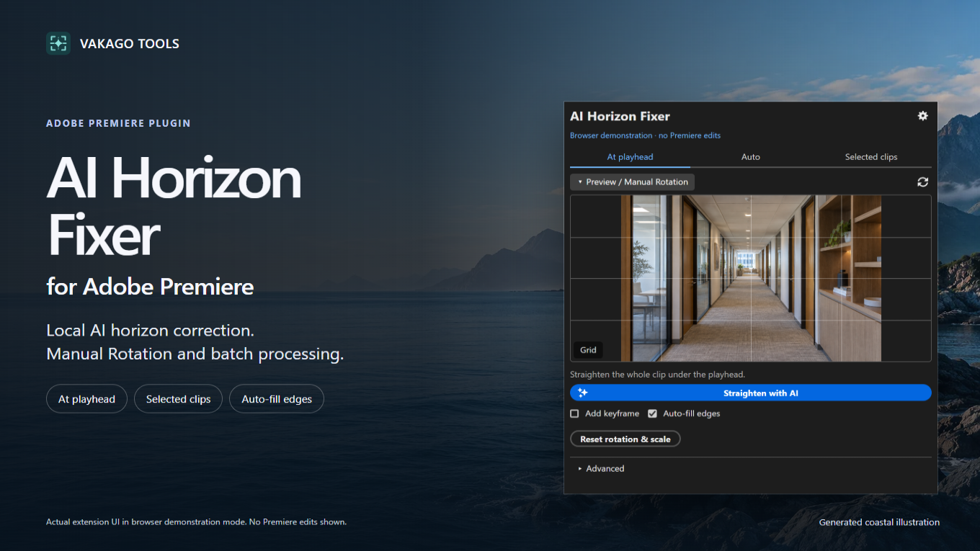Image resolution: width=980 pixels, height=551 pixels.
Task: Expand the Advanced section
Action: [x=601, y=468]
